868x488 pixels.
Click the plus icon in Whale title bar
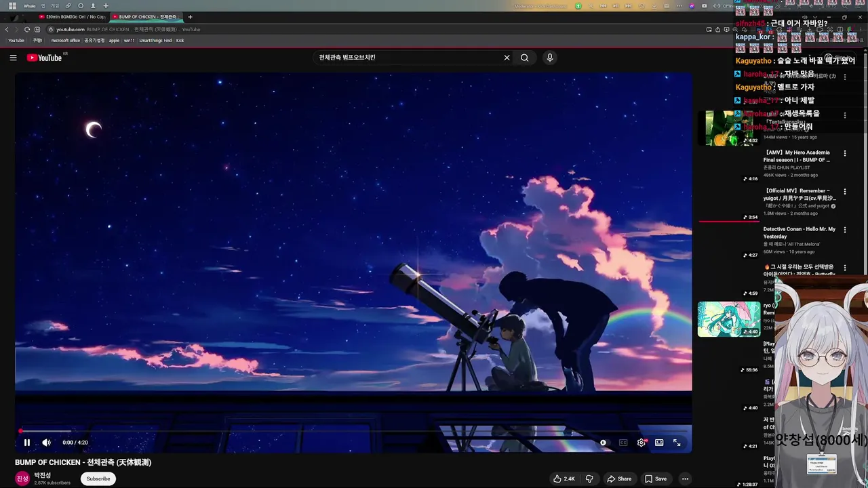point(105,5)
